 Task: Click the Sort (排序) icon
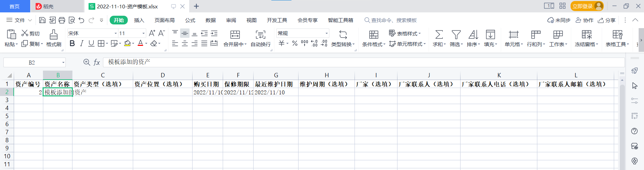point(473,34)
